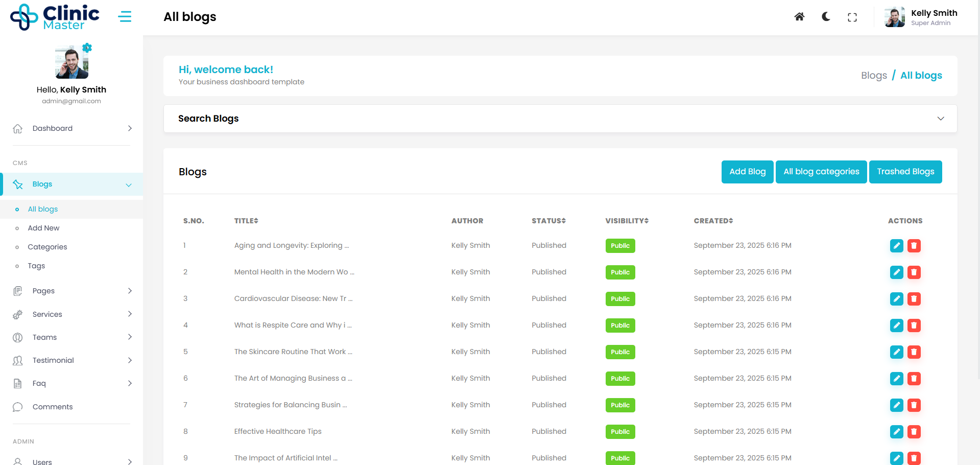Click the gear icon on profile photo
Image resolution: width=980 pixels, height=465 pixels.
(x=87, y=48)
